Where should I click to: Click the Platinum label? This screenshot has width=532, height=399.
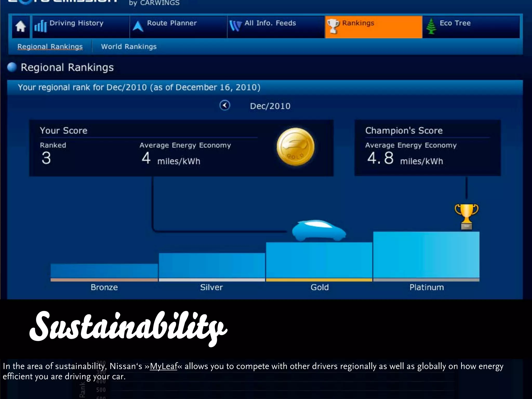pos(427,287)
